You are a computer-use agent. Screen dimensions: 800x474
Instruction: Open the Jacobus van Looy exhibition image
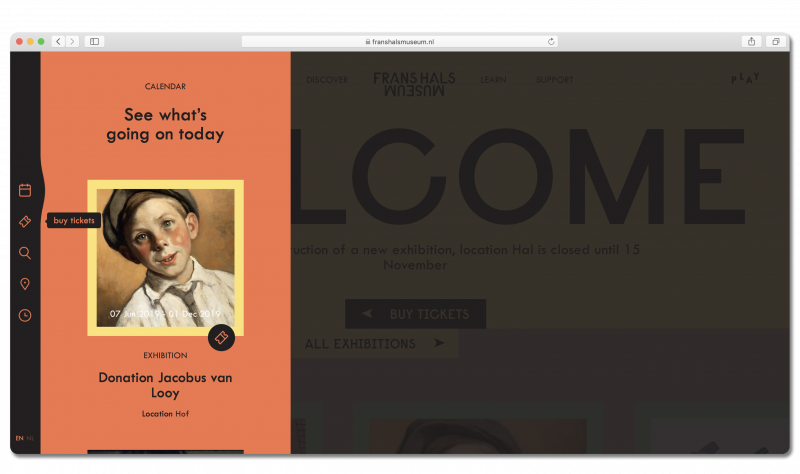(x=165, y=258)
